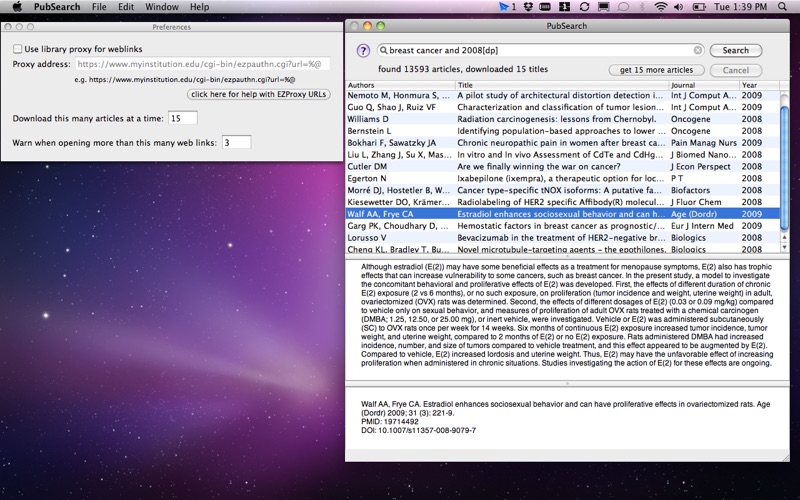Click the Cancel button
The width and height of the screenshot is (800, 500).
(735, 70)
